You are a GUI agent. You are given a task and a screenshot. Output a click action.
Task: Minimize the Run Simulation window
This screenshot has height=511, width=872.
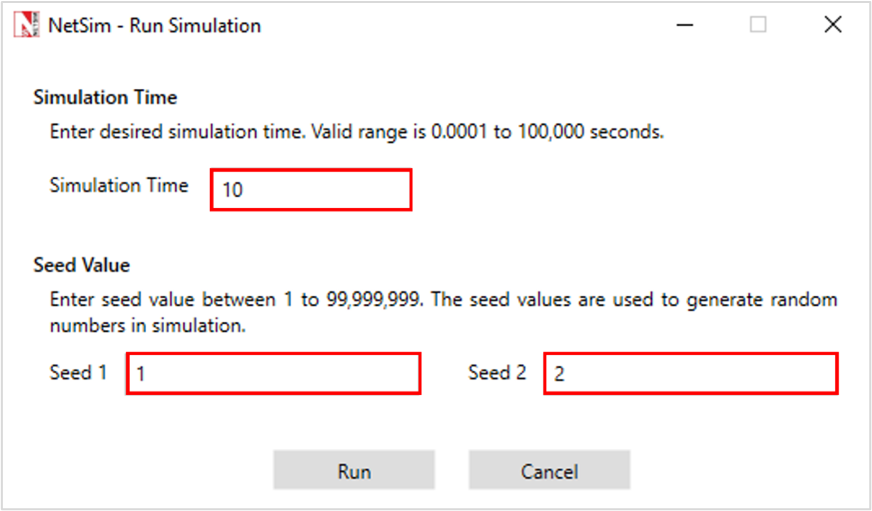click(687, 25)
